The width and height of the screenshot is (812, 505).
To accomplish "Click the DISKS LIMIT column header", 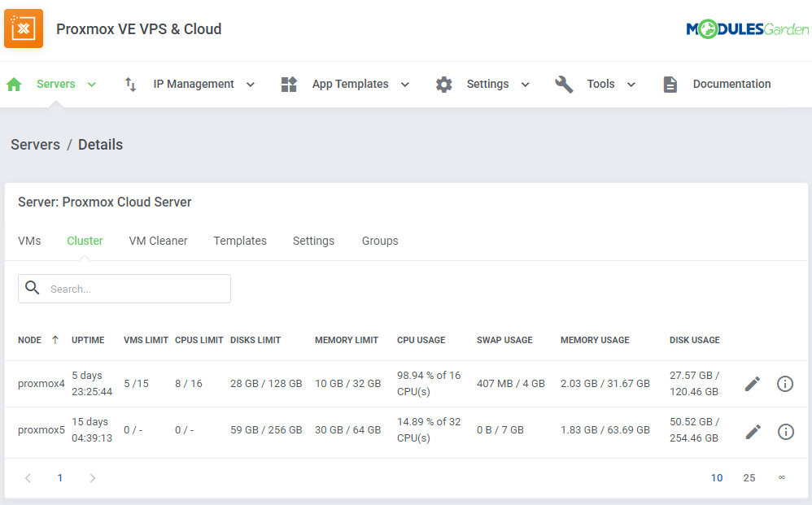I will coord(255,340).
